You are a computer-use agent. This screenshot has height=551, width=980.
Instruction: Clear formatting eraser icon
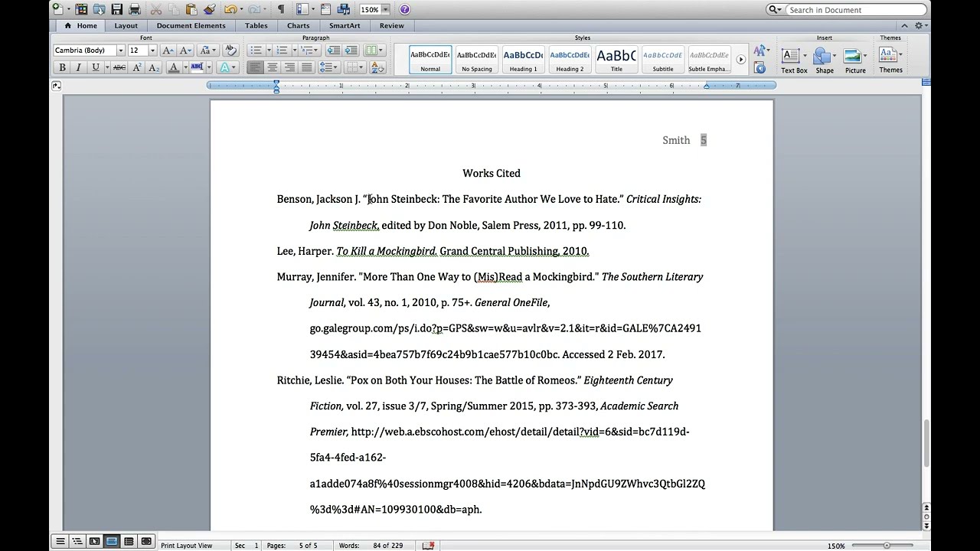(x=230, y=50)
